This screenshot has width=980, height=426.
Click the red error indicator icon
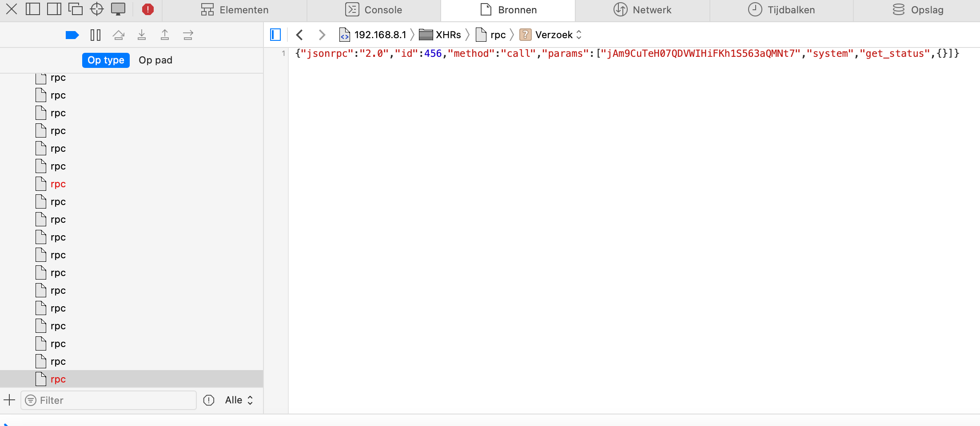(148, 9)
